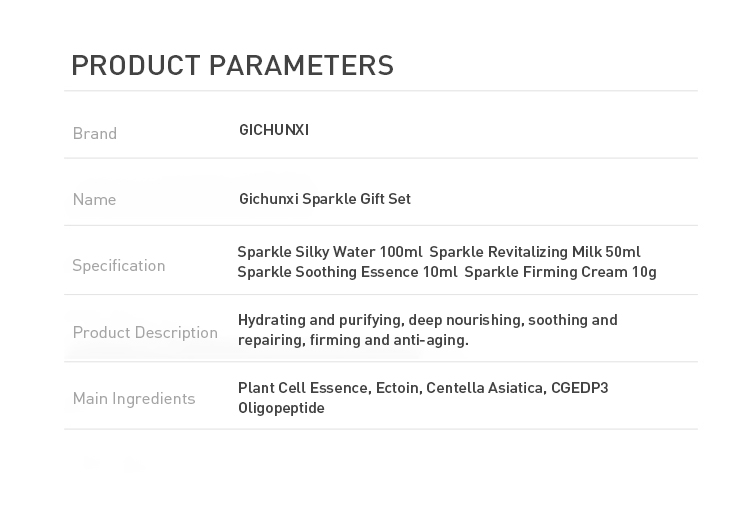Viewport: 750px width, 505px height.
Task: Click the Oligopeptide ingredient word
Action: pos(281,408)
